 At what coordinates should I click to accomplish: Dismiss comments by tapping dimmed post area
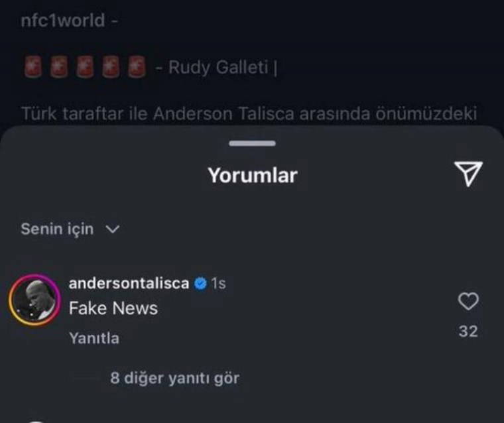[x=252, y=63]
